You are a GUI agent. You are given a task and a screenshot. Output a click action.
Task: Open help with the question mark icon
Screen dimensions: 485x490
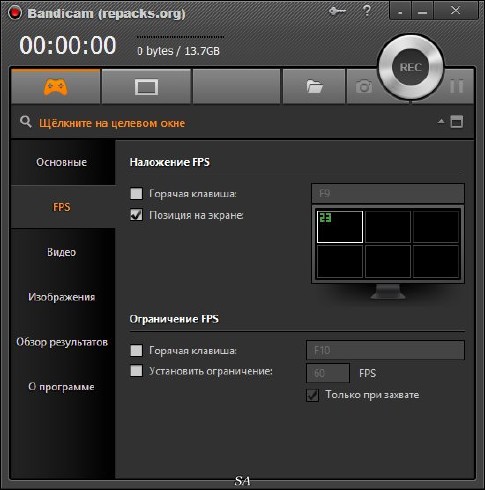(366, 11)
